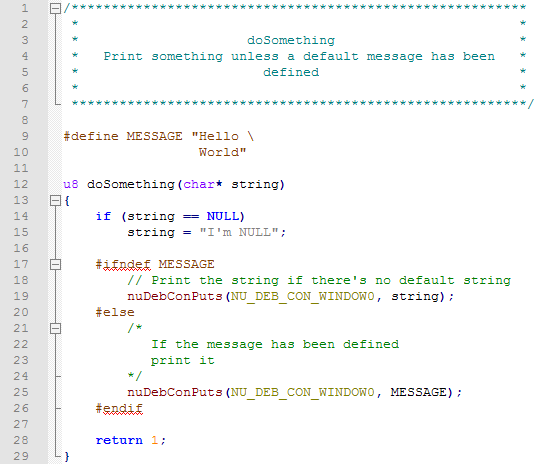Click the comment text 'If the message has been defined'

pyautogui.click(x=275, y=344)
